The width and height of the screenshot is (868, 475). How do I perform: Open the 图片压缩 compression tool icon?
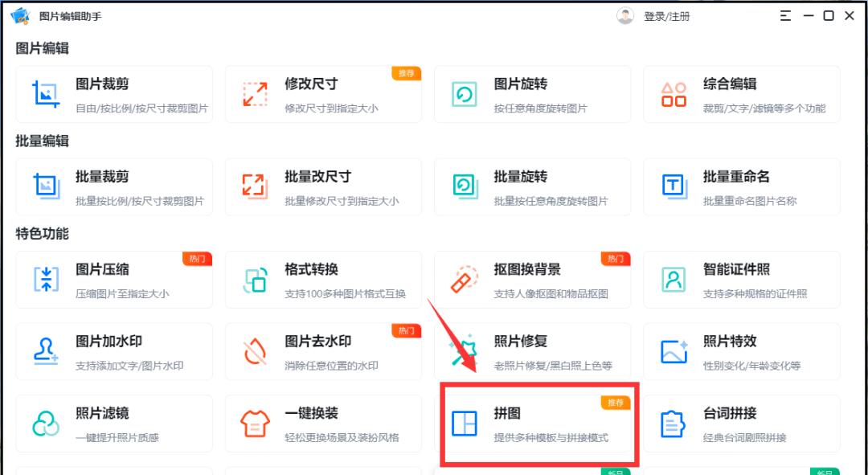46,279
